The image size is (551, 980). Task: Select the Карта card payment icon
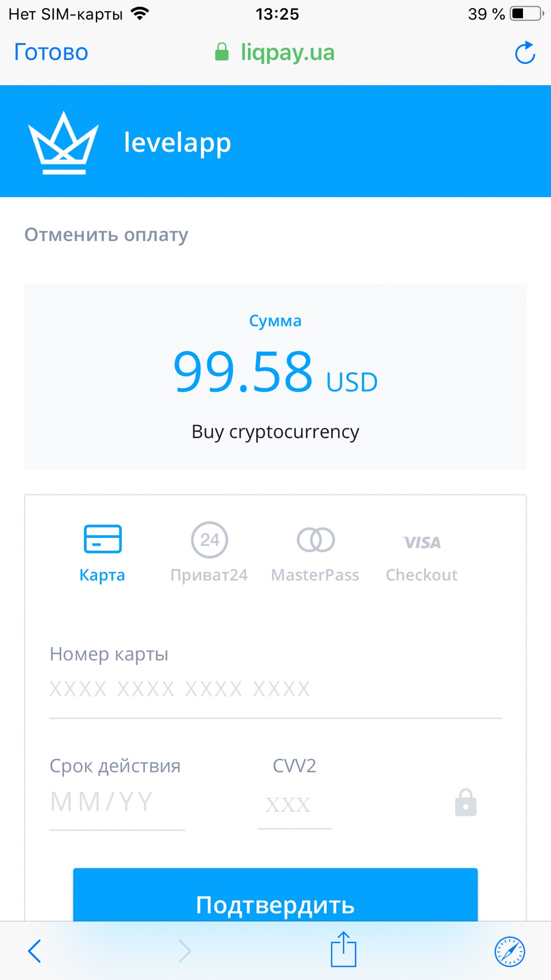point(102,539)
